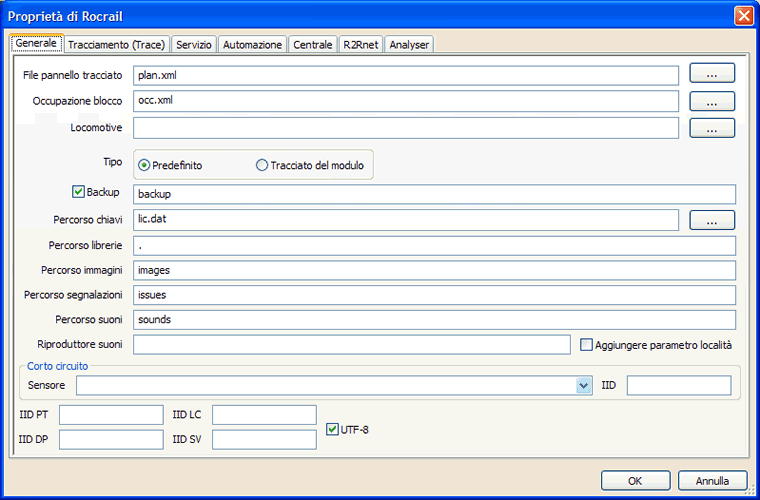Switch to the Analyser tab

[x=408, y=45]
